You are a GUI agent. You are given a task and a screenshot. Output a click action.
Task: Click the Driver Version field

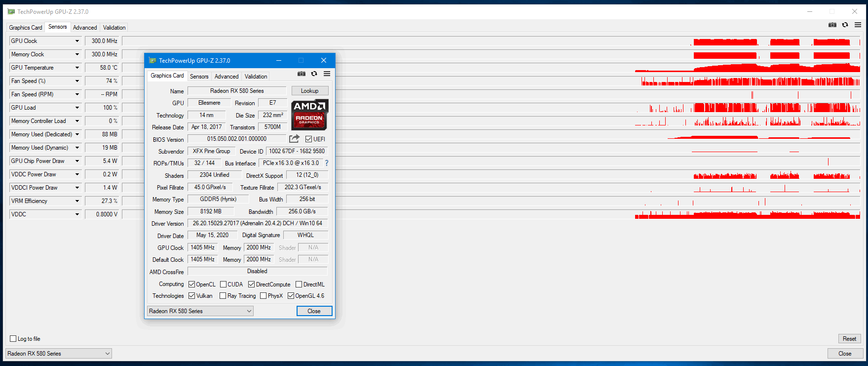click(x=258, y=223)
